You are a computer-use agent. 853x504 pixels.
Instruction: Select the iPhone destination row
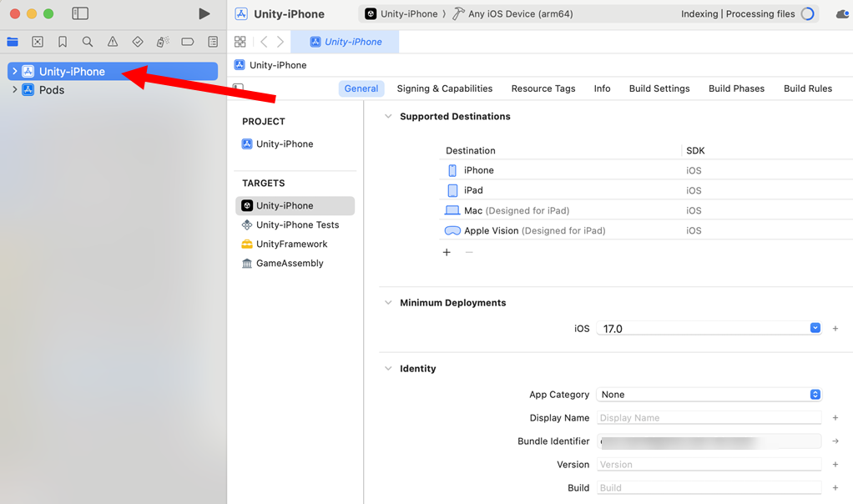(x=646, y=170)
